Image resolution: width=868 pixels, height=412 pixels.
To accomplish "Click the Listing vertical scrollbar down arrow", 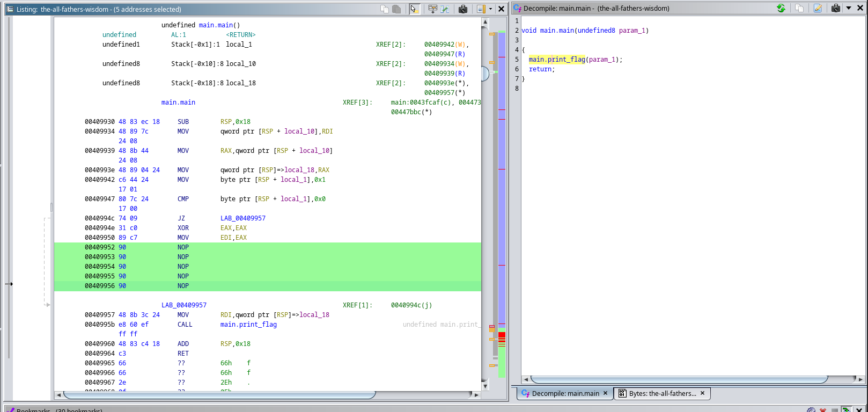I will pos(485,386).
